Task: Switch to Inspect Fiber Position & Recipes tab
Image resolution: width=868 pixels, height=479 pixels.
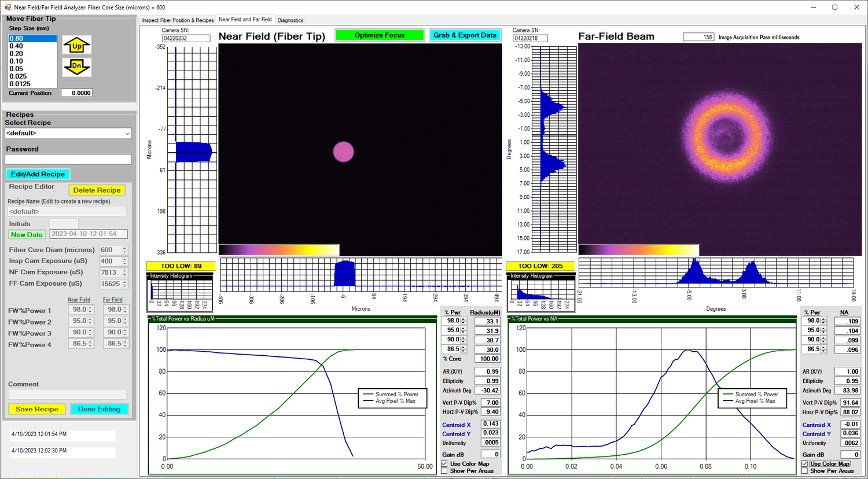Action: pos(178,20)
